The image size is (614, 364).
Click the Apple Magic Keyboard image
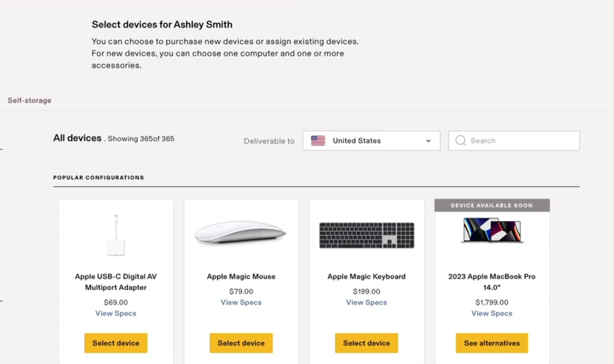tap(367, 235)
